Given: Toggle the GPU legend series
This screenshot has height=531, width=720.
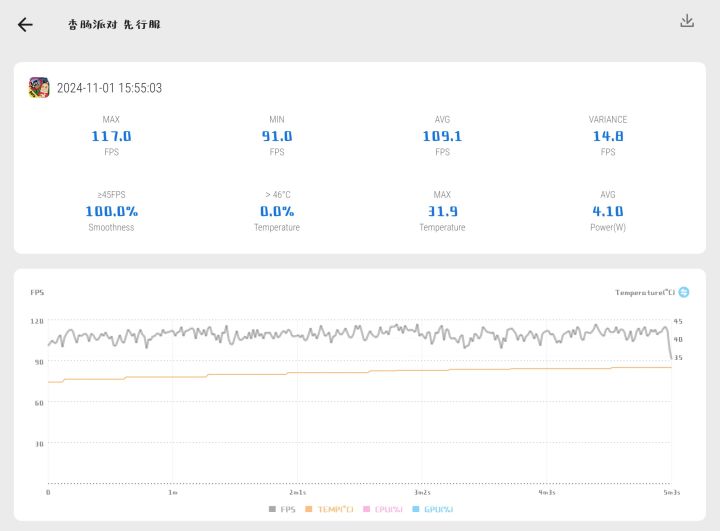Looking at the screenshot, I should click(x=433, y=509).
